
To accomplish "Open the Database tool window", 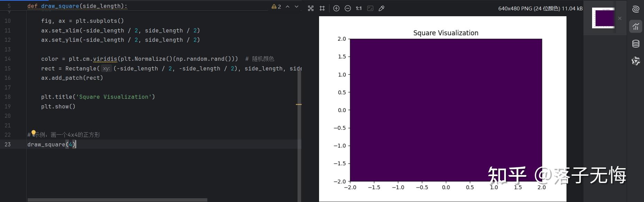I will [x=636, y=44].
